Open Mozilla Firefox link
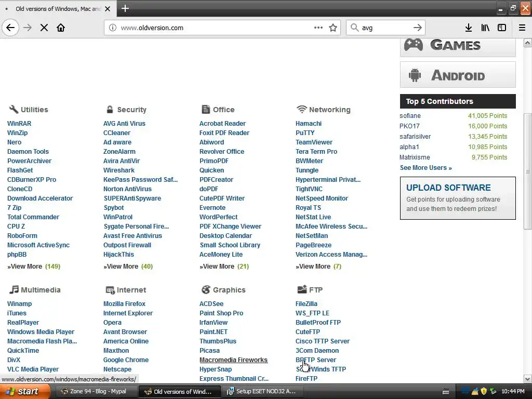Image resolution: width=532 pixels, height=399 pixels. [124, 303]
